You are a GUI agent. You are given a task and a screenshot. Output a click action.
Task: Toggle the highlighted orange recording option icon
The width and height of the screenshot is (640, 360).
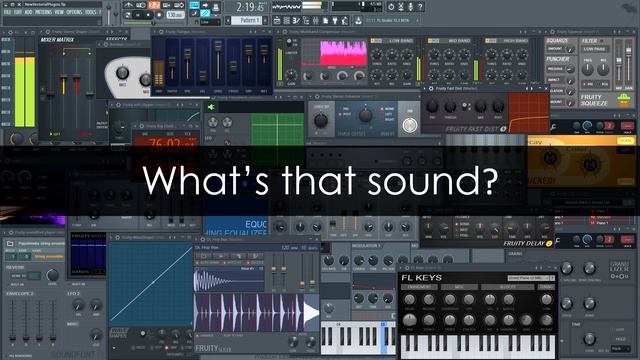click(154, 5)
